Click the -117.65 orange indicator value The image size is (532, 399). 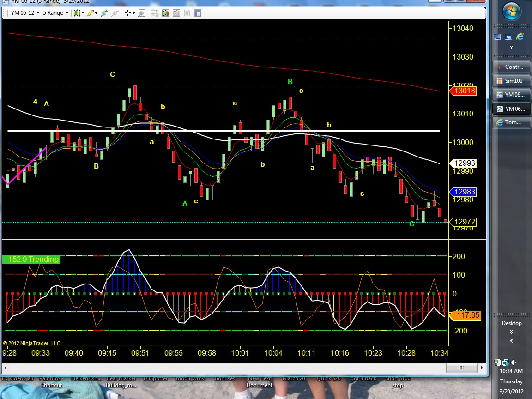click(465, 315)
